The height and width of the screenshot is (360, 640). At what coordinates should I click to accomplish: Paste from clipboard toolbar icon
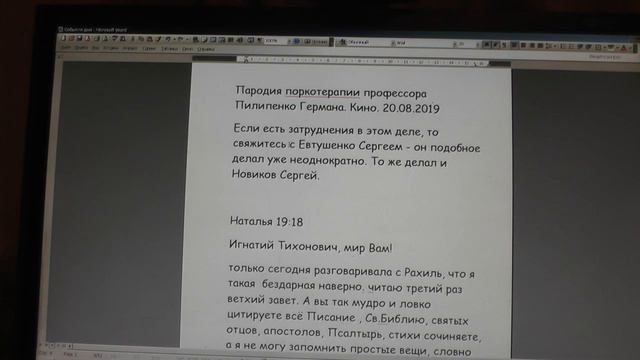(x=150, y=39)
